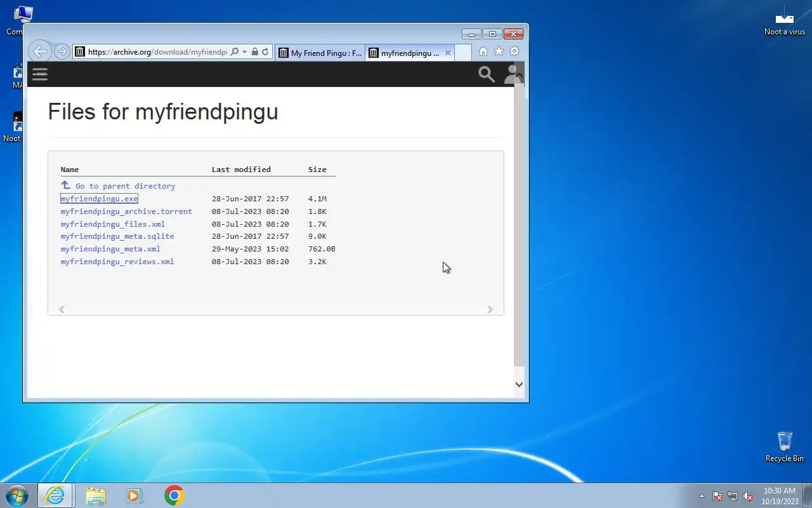
Task: Click the security padlock icon
Action: coord(255,52)
